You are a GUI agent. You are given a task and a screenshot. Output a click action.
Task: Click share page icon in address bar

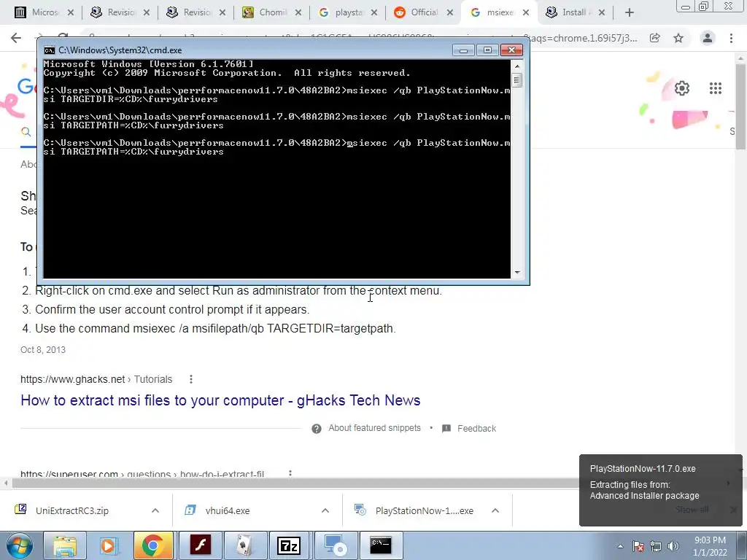click(655, 38)
